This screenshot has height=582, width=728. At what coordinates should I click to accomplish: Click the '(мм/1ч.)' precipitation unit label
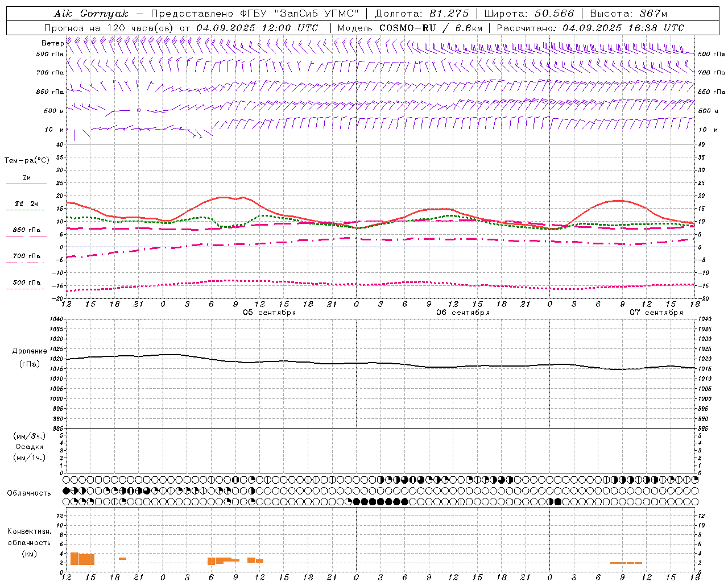click(x=30, y=458)
